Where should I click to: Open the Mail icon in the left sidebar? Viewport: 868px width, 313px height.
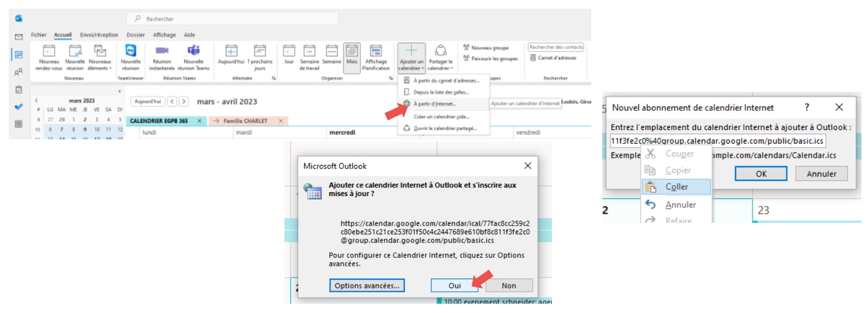click(x=19, y=37)
